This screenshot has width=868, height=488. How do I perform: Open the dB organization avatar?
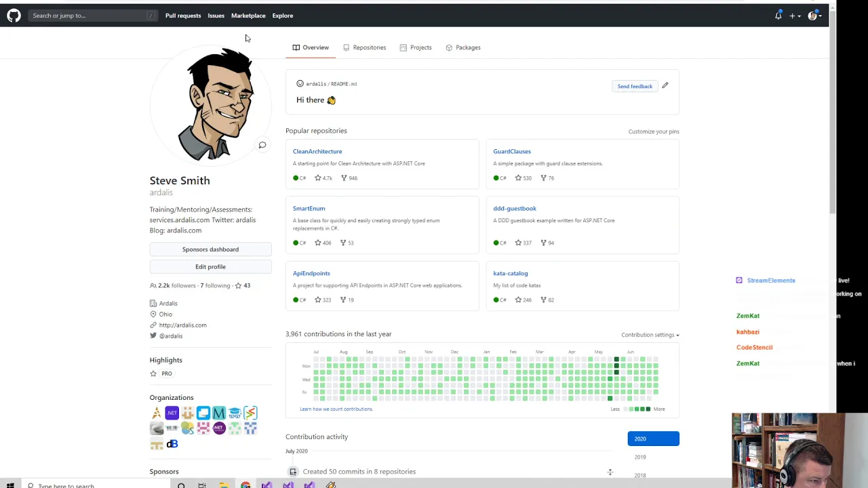[x=172, y=444]
